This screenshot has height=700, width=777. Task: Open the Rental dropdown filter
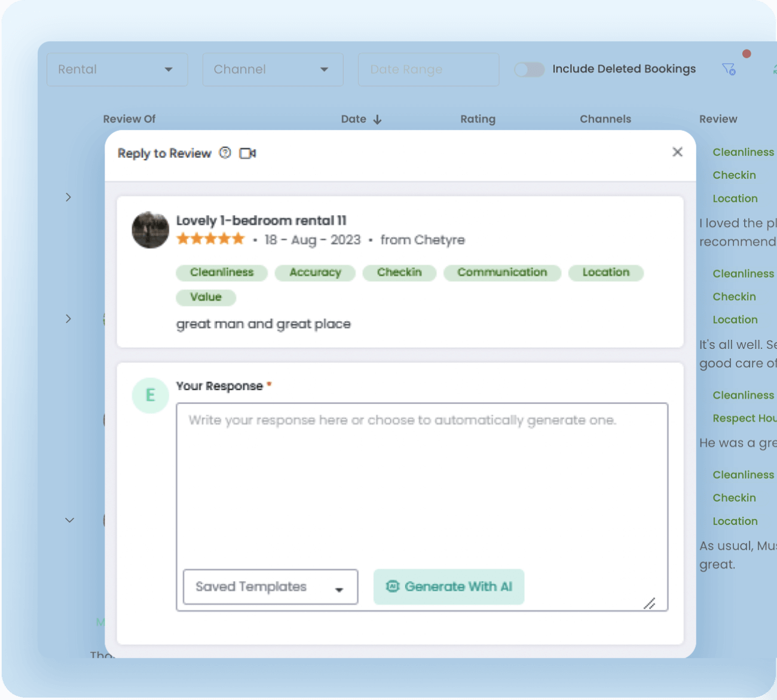[117, 69]
